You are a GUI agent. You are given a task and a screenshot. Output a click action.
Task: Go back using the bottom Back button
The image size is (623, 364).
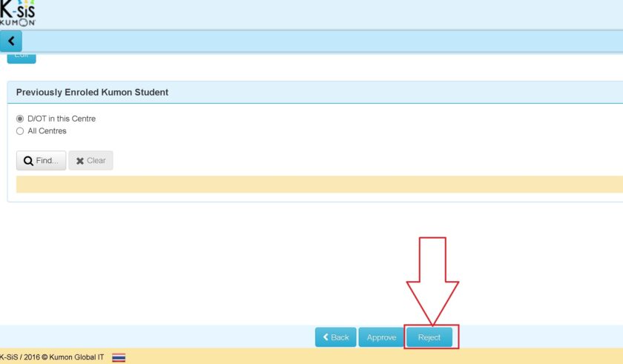pyautogui.click(x=336, y=337)
